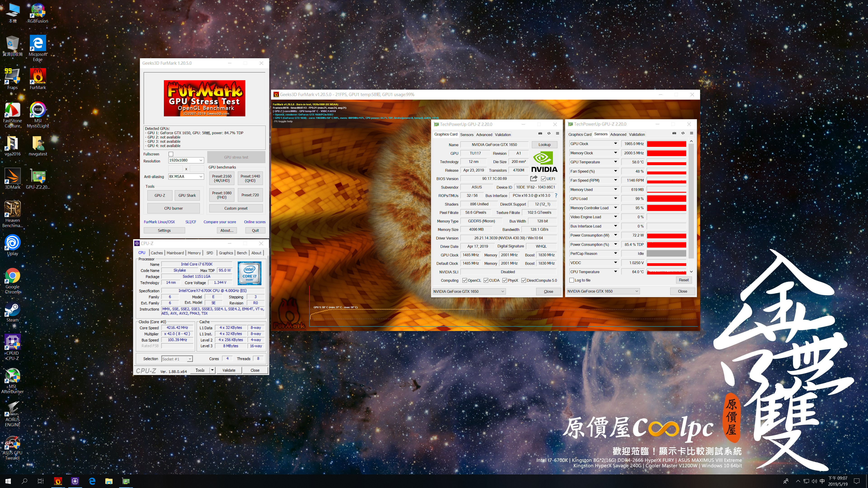Open GPU selector in GPU-Z Sensors window
Screen dimensions: 868x488
click(x=603, y=291)
